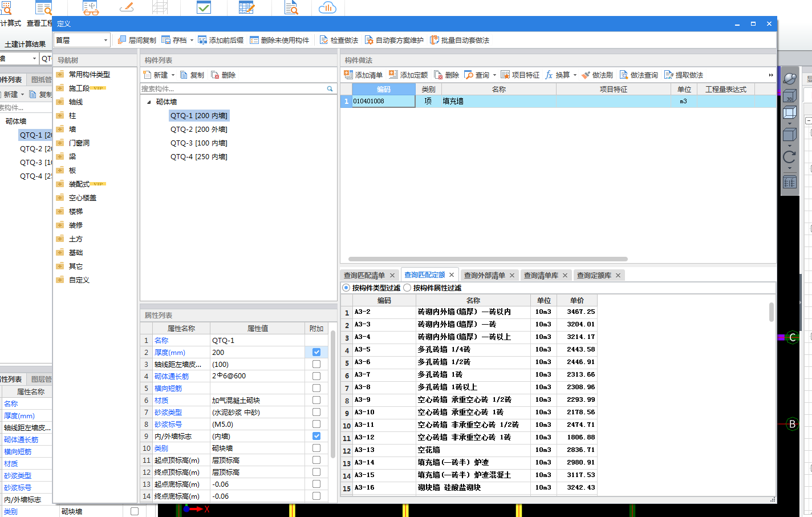Select quota row A3-9 空心砖墙
Screen dimensions: 812x517
click(x=469, y=399)
